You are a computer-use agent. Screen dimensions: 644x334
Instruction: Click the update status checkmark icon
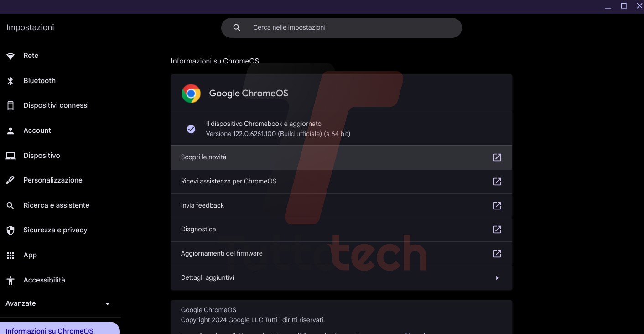point(191,129)
